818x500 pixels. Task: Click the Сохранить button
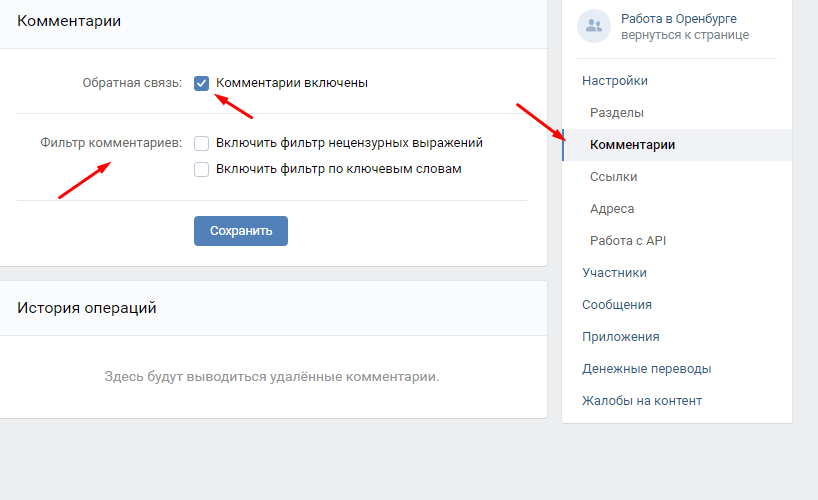241,231
